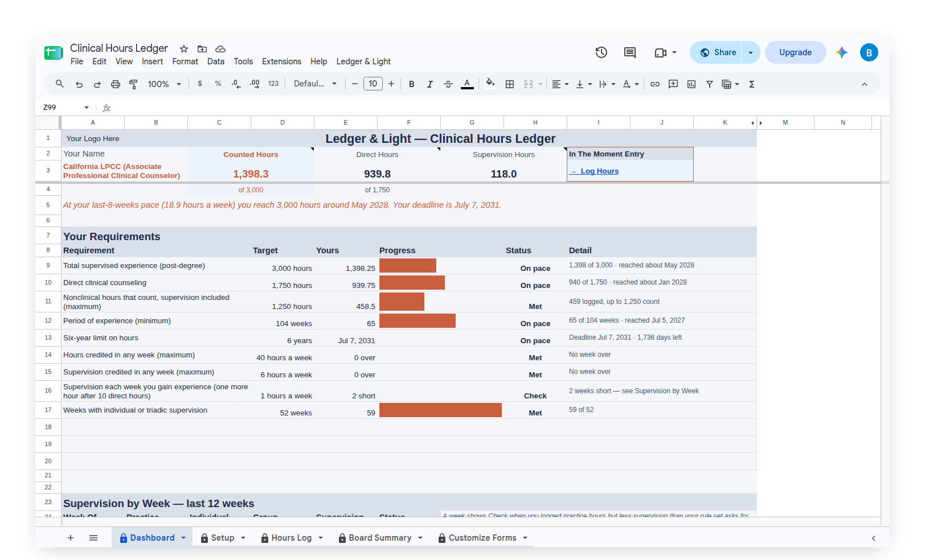Insert a link via toolbar icon

pos(655,84)
